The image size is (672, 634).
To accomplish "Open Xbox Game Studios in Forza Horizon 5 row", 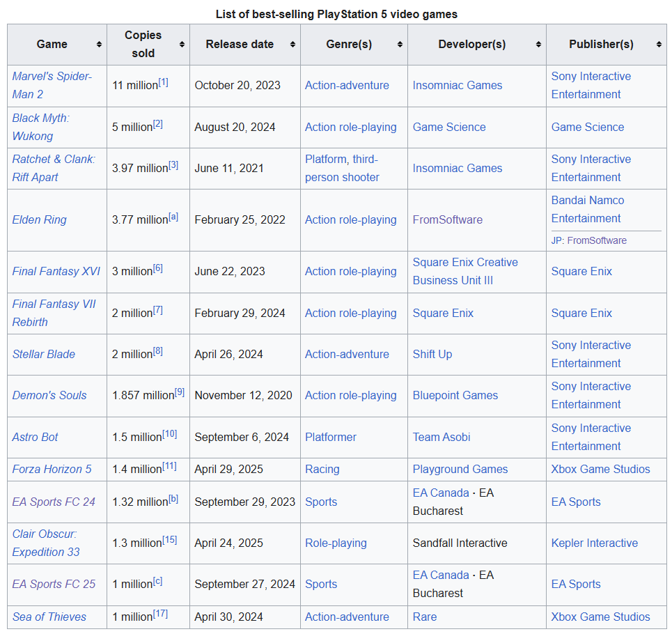I will (x=600, y=470).
